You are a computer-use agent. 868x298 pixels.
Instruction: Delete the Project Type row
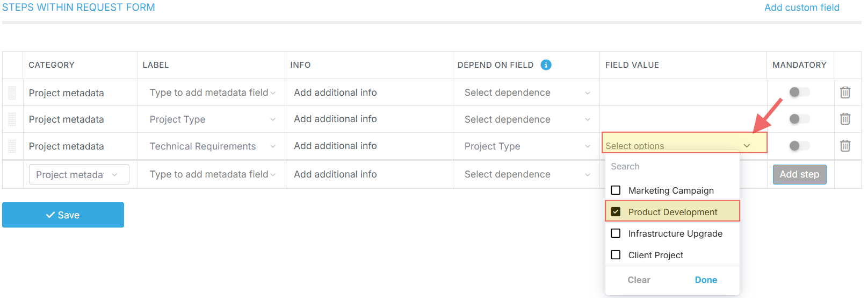point(845,119)
